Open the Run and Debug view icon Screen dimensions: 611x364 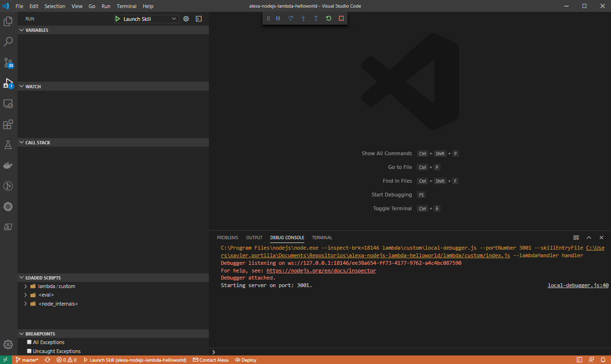[x=8, y=83]
